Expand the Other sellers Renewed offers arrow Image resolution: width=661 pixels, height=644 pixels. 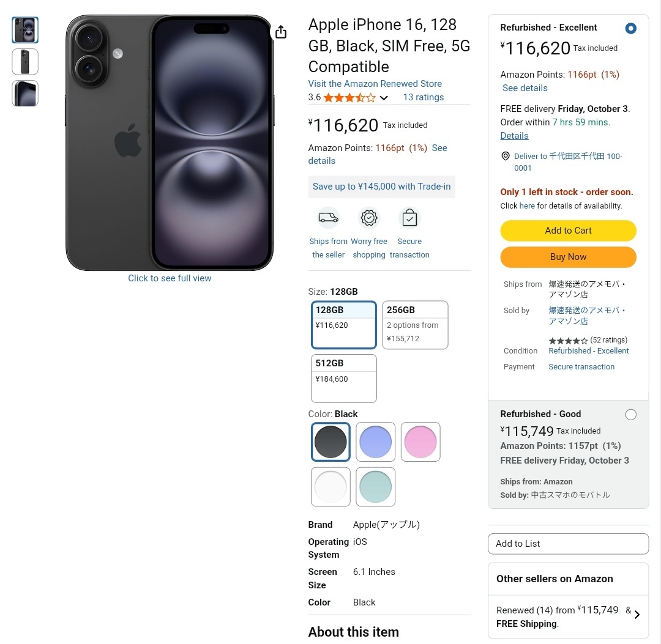pos(637,615)
